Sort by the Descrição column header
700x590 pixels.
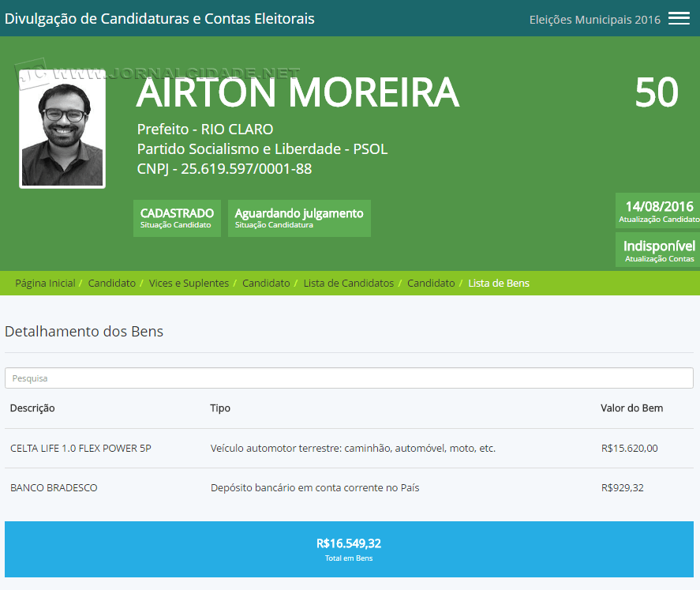[31, 408]
